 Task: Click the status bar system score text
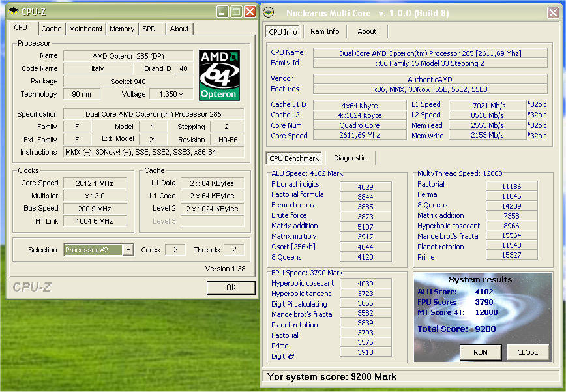(332, 376)
